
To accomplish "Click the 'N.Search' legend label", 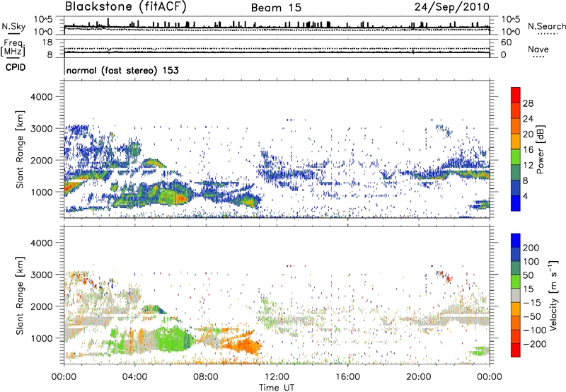I will coord(547,26).
